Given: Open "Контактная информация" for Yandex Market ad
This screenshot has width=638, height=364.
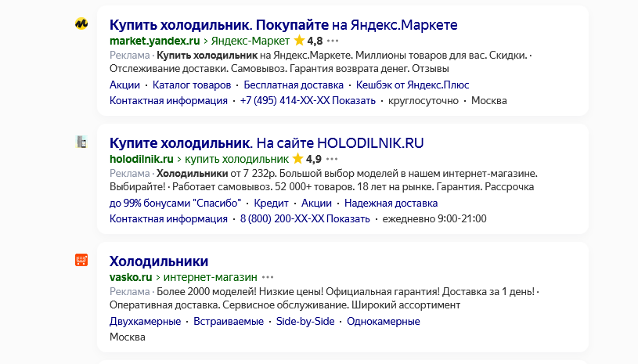Looking at the screenshot, I should coord(168,101).
